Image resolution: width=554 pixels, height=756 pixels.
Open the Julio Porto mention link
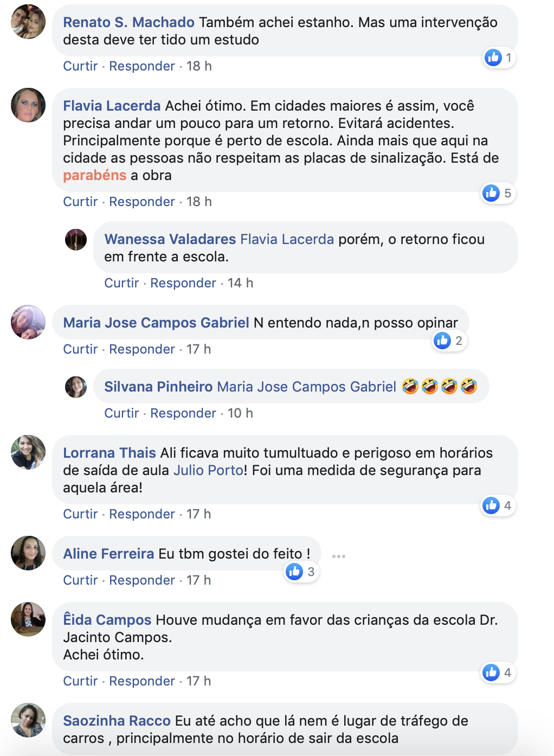(208, 470)
